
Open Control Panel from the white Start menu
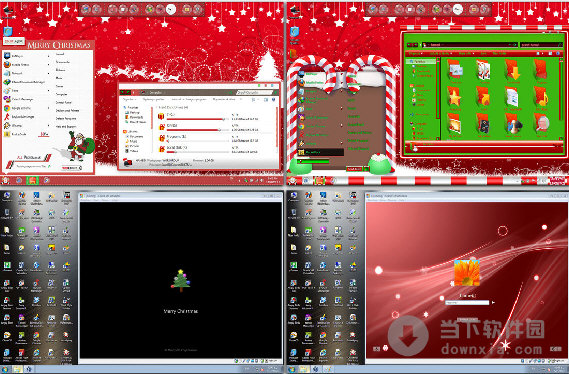(64, 103)
